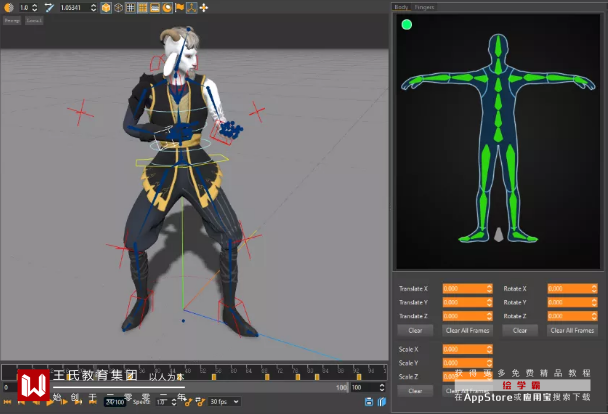Open the 30 fps dropdown
Screen dimensions: 608x414
(x=224, y=401)
